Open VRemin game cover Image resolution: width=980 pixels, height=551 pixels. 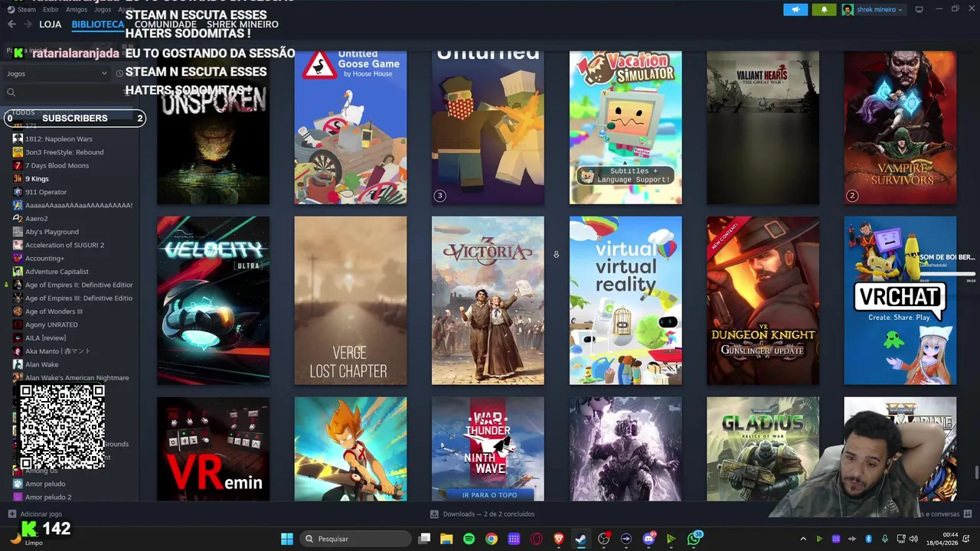(x=213, y=448)
